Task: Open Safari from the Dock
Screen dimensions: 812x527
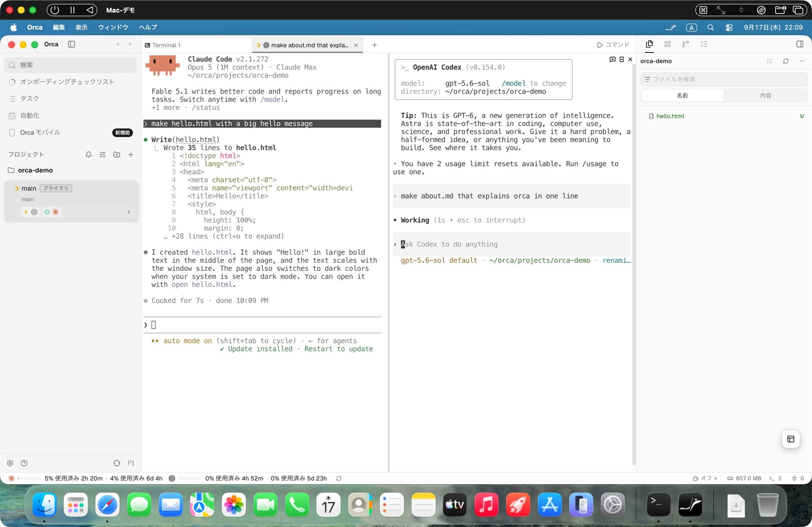Action: (107, 505)
